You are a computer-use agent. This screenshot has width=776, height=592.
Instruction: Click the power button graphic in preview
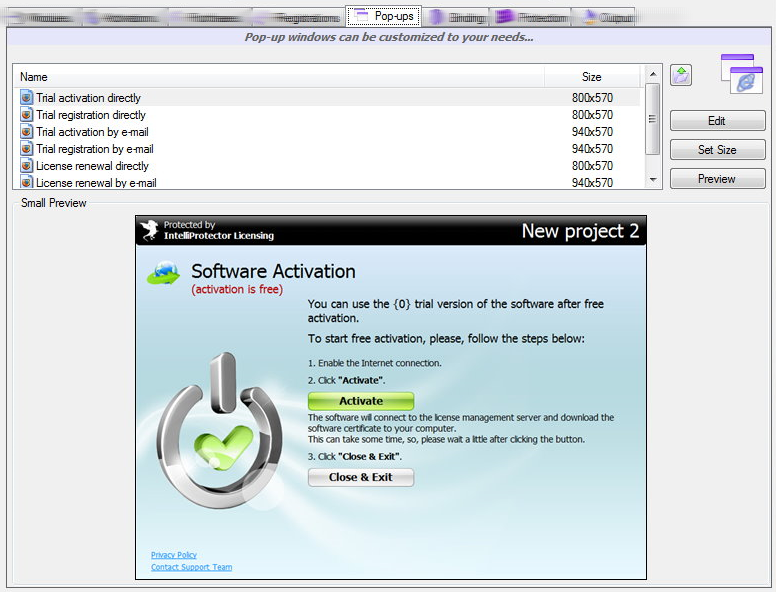[219, 432]
